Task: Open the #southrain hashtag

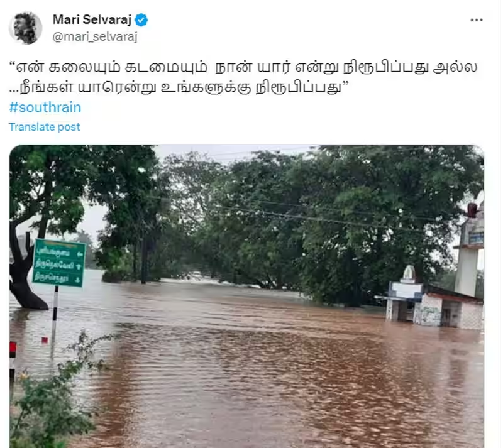Action: 45,107
